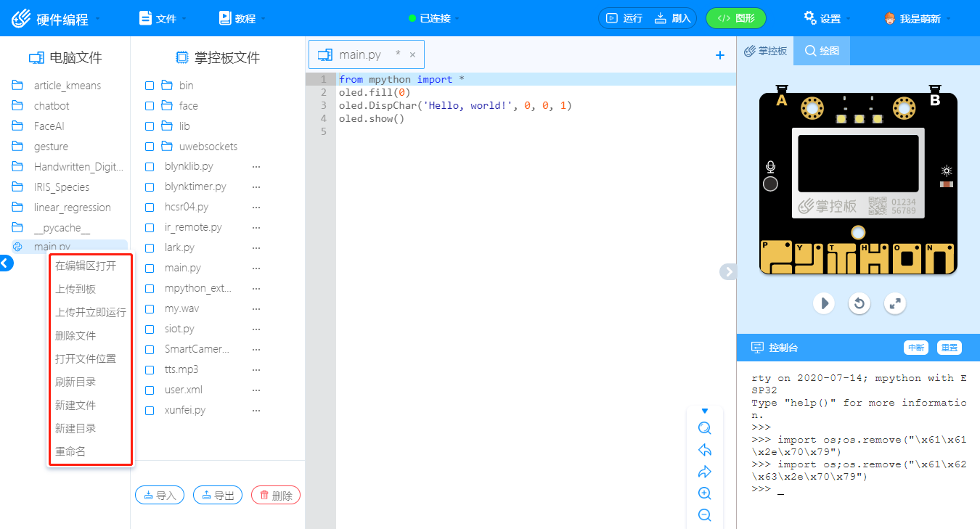
Task: Select 删除文件 in the context menu
Action: (x=75, y=335)
